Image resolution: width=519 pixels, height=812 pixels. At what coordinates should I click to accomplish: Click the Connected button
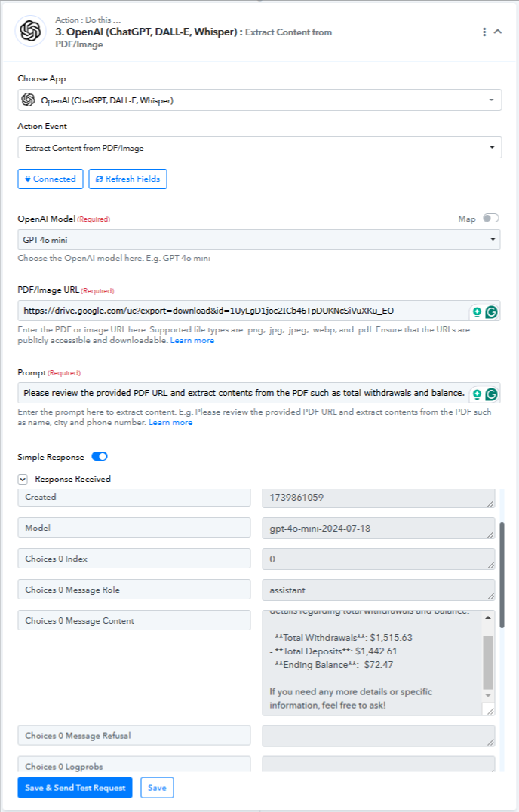[51, 179]
